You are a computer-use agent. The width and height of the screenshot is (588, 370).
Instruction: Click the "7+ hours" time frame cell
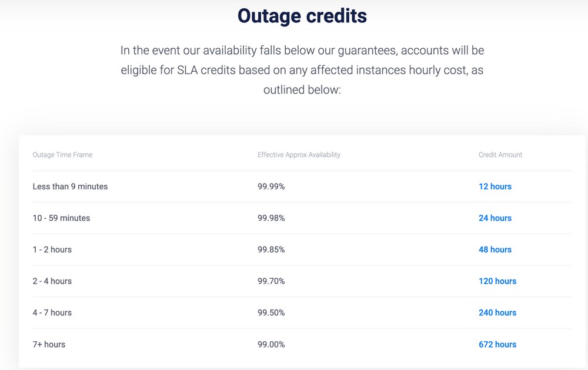pos(49,345)
